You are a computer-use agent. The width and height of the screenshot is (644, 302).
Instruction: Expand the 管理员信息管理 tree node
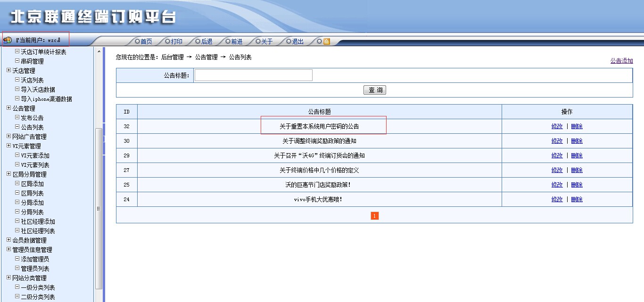[x=9, y=249]
